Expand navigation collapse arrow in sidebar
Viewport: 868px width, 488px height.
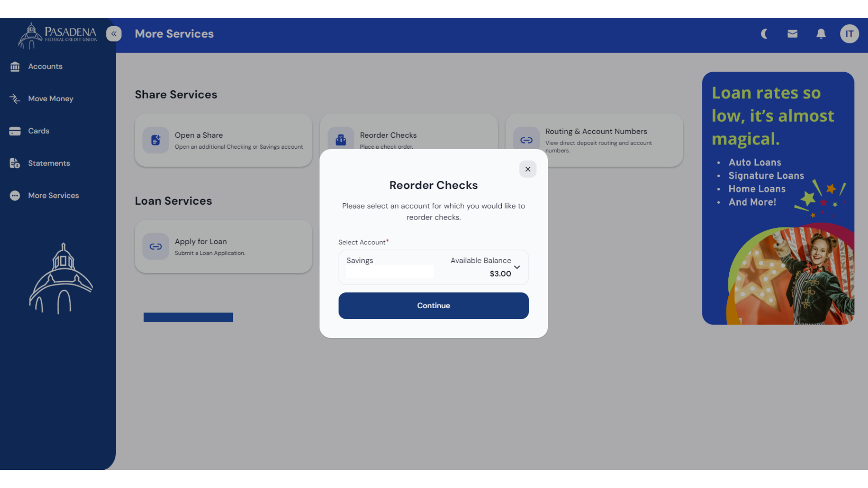click(114, 34)
